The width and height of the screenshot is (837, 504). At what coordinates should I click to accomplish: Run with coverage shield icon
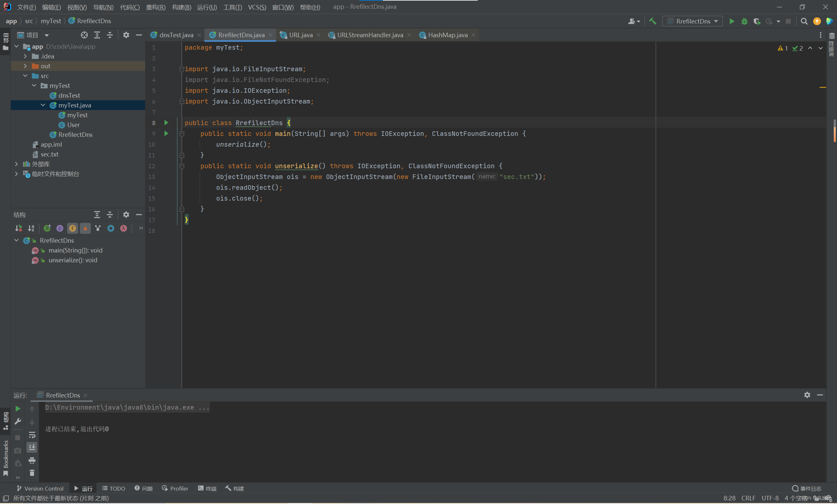click(757, 21)
